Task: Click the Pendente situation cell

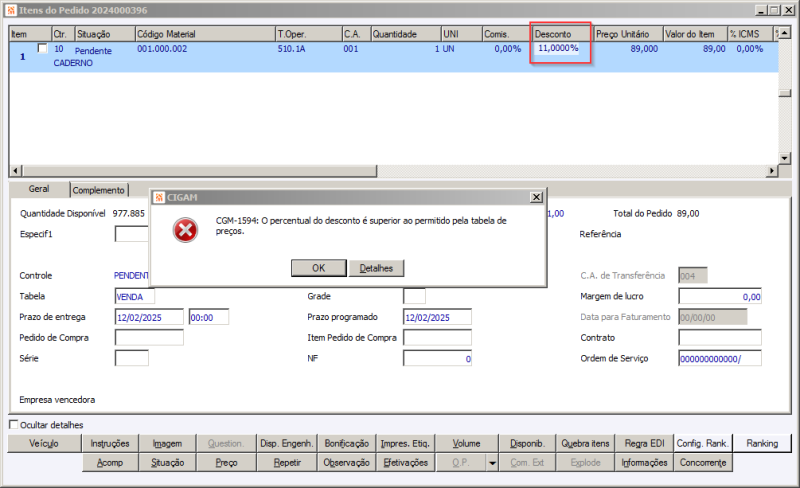Action: pos(93,51)
